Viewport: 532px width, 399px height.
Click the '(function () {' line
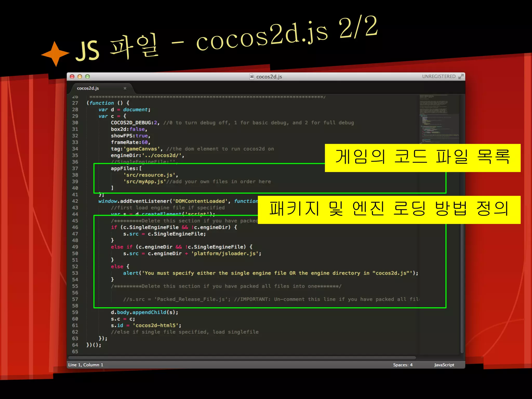point(108,103)
